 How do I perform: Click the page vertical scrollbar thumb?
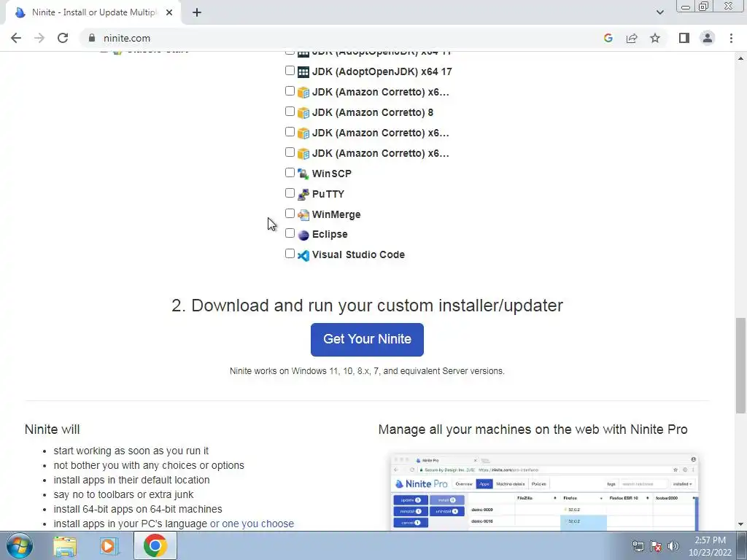[740, 365]
